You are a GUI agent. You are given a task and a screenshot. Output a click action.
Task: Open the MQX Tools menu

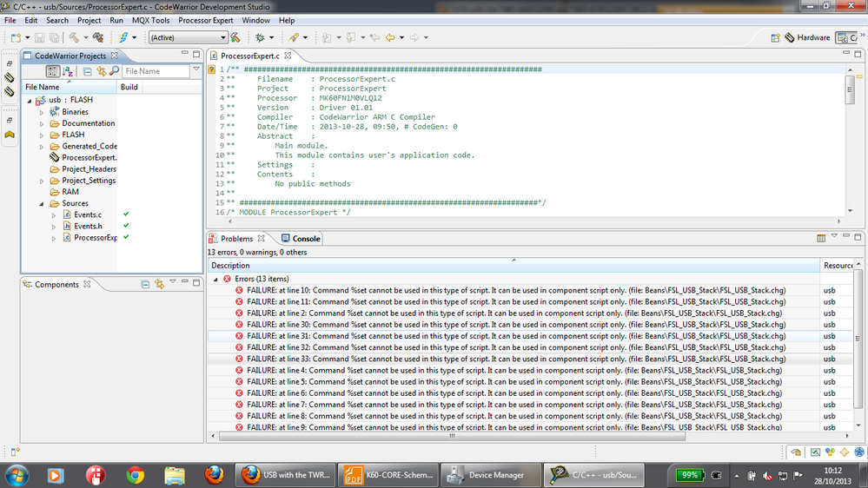(x=150, y=21)
